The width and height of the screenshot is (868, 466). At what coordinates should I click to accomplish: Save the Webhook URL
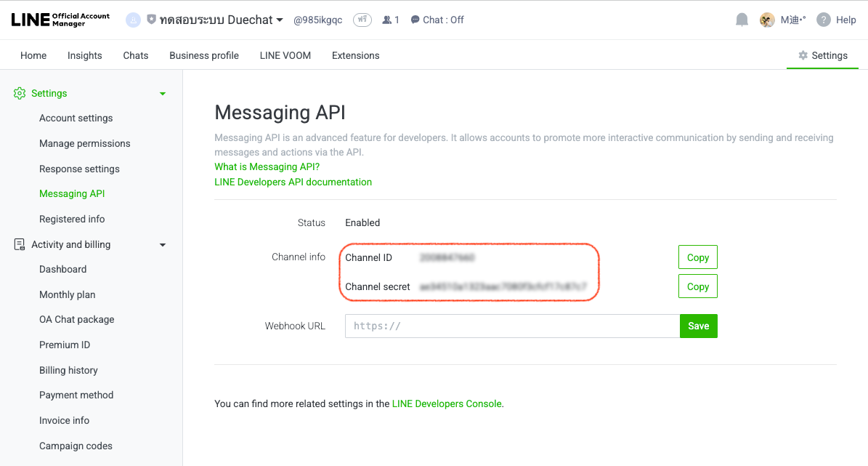tap(698, 326)
